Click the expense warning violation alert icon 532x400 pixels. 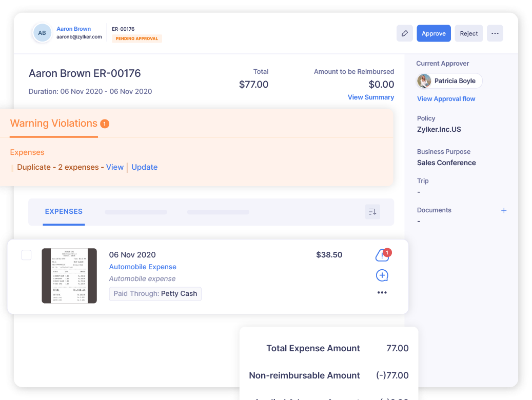coord(381,255)
